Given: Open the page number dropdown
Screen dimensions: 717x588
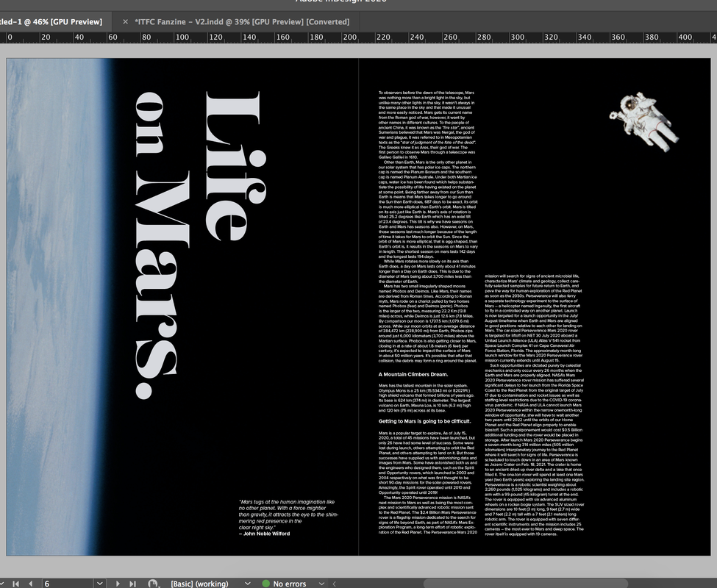Looking at the screenshot, I should click(x=100, y=584).
